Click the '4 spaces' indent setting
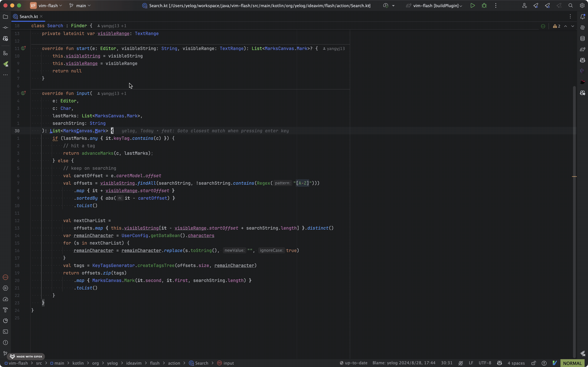588x367 pixels. coord(516,363)
